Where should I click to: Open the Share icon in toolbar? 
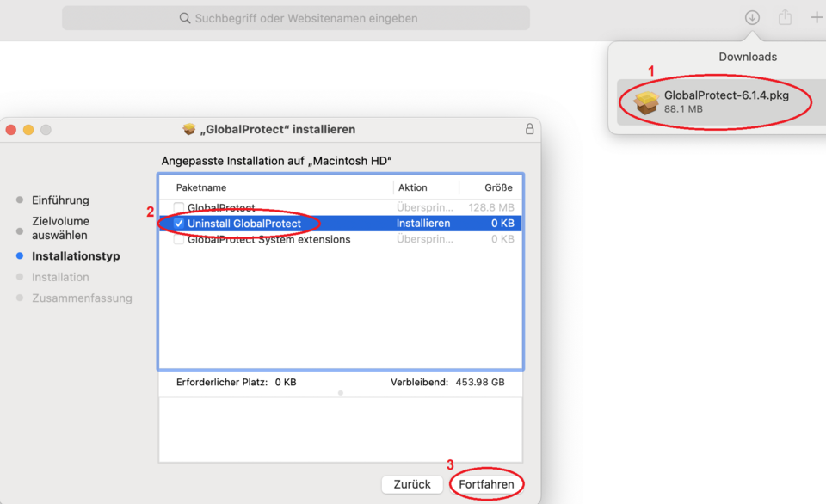click(x=785, y=18)
